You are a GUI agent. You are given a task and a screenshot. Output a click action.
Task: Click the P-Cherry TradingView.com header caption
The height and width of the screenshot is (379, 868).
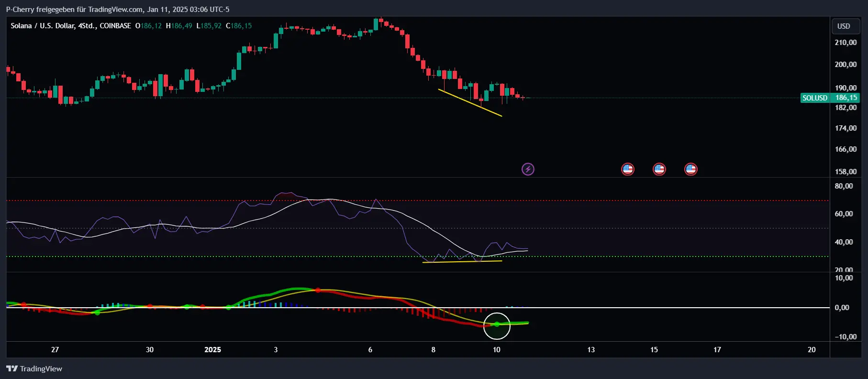118,9
